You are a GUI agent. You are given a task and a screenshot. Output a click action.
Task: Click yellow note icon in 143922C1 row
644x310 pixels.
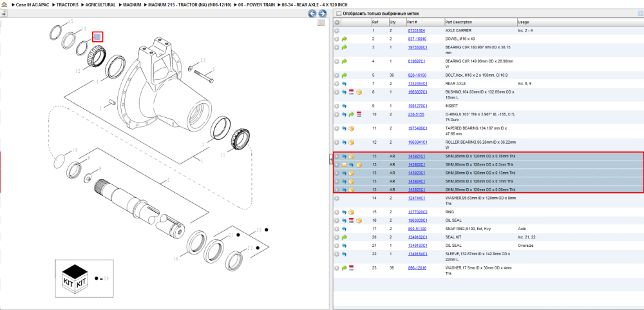(x=345, y=165)
